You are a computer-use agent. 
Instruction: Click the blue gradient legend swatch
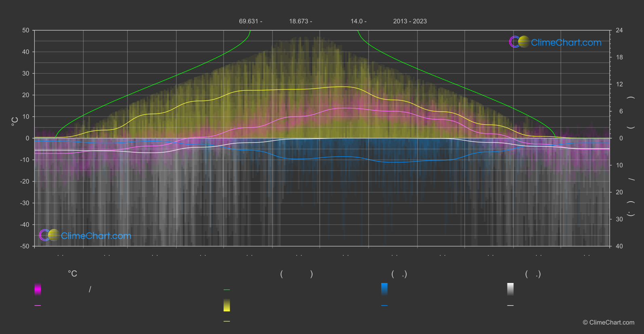[x=384, y=289]
